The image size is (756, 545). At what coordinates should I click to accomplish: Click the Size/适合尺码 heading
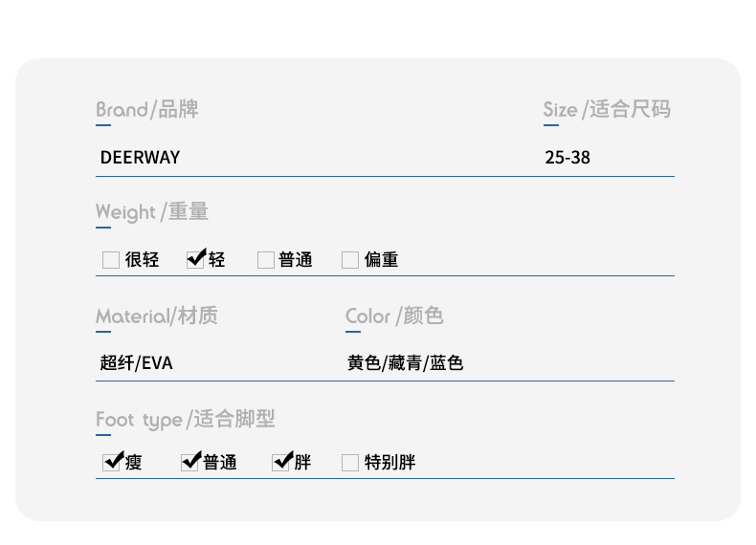(607, 109)
